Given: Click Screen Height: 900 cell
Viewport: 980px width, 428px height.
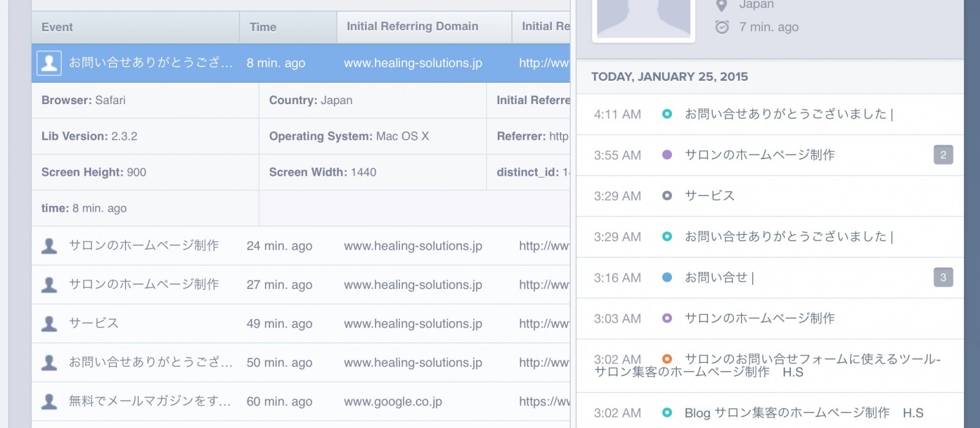Looking at the screenshot, I should (x=145, y=172).
